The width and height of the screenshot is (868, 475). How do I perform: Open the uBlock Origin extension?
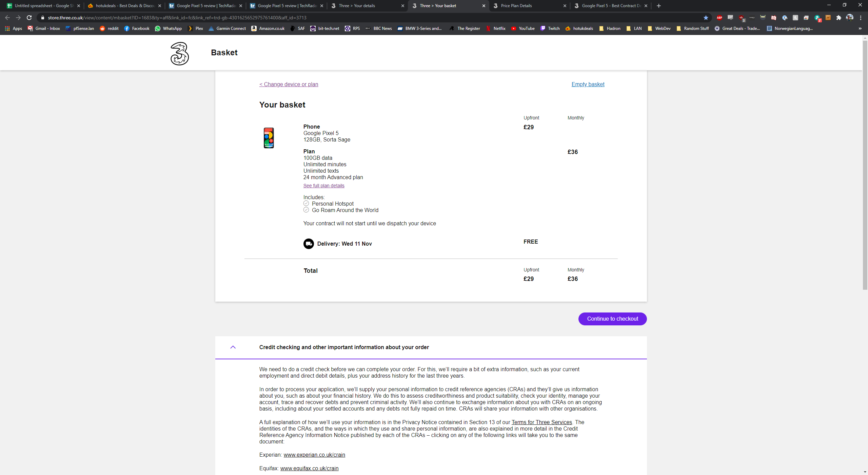tap(742, 18)
